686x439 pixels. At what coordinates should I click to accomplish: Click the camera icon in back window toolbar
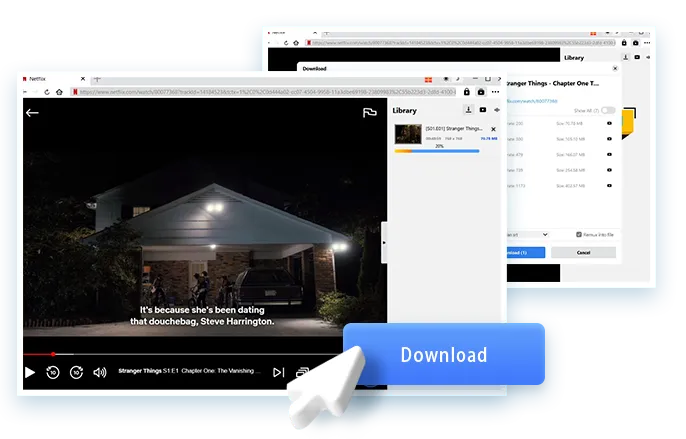click(636, 43)
